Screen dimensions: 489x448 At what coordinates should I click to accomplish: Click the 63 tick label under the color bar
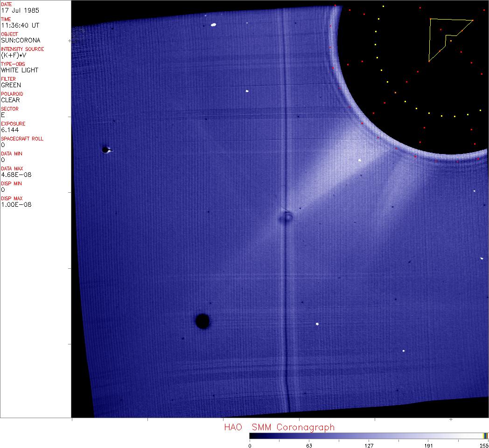point(309,445)
